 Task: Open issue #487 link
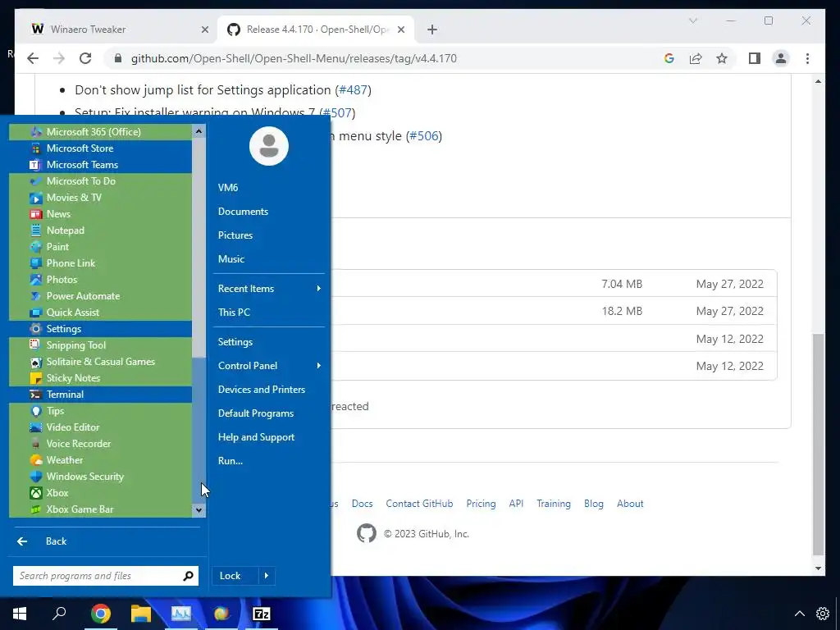354,90
